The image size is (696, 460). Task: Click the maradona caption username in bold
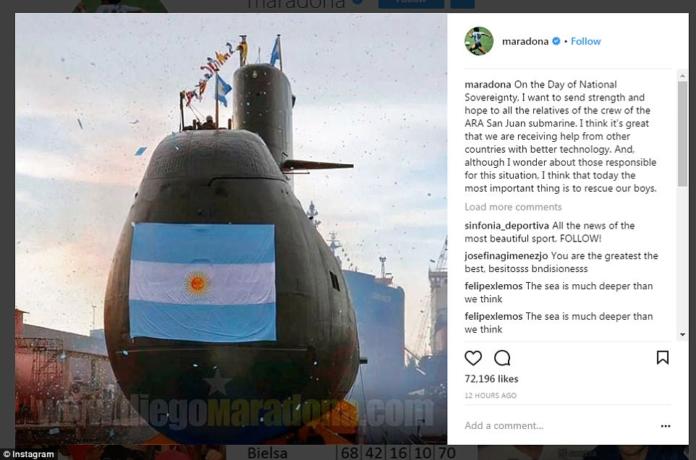[488, 84]
